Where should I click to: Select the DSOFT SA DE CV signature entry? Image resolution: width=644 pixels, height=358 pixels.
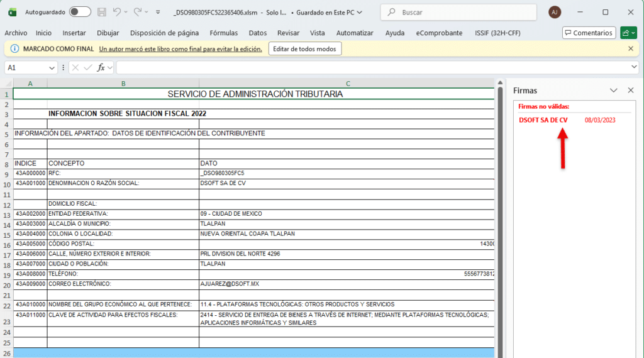(543, 120)
